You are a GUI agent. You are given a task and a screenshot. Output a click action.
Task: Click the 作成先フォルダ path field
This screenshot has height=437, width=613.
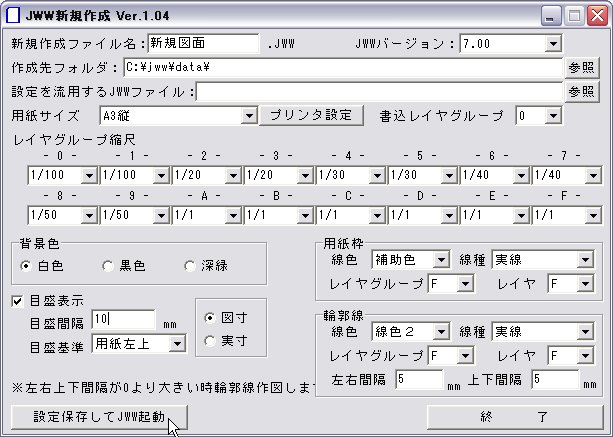coord(343,68)
